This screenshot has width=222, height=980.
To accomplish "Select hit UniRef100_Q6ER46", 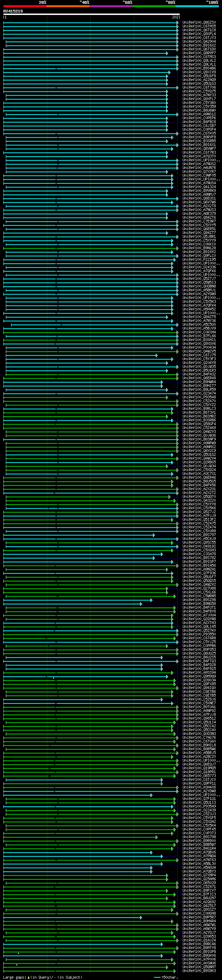I will pos(199,477).
